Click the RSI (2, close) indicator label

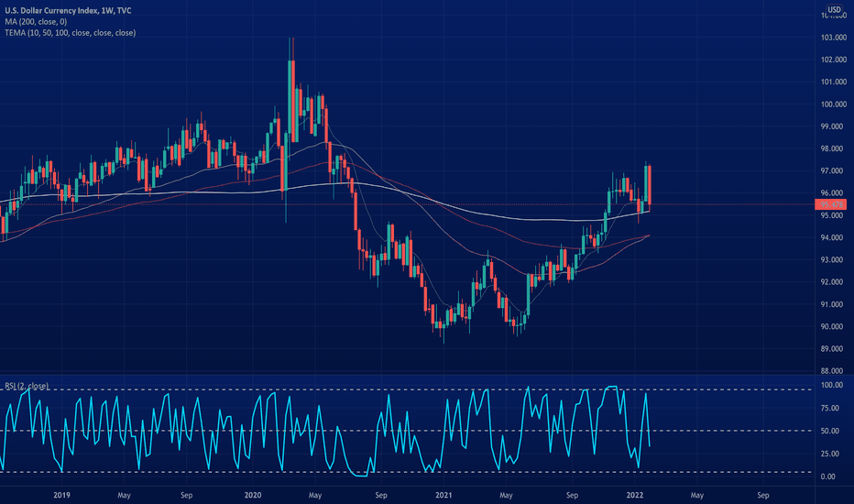[x=27, y=386]
